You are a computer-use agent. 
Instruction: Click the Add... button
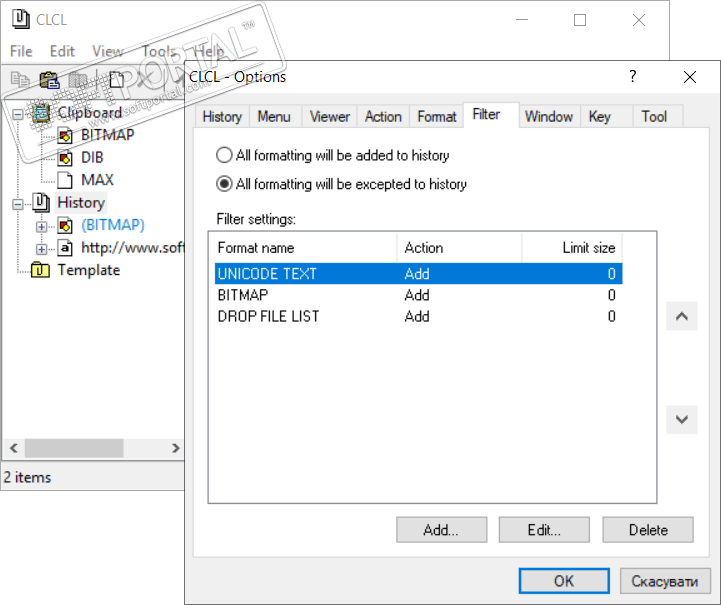point(441,530)
